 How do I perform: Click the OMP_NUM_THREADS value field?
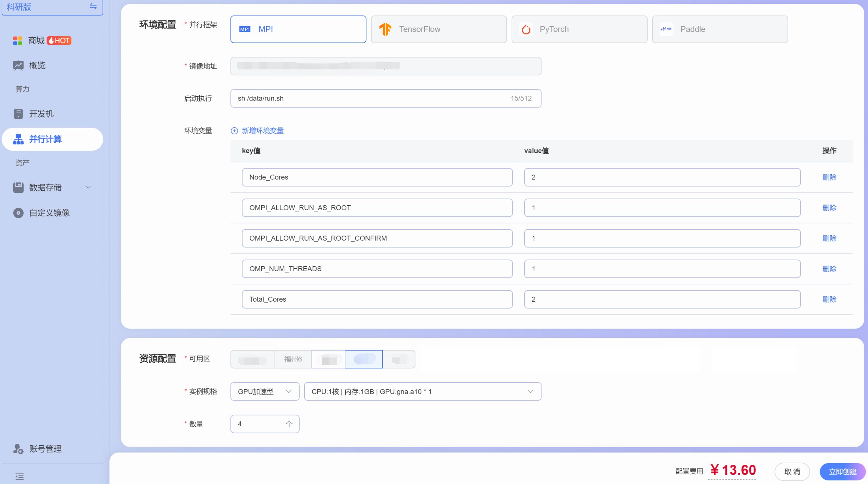tap(662, 269)
